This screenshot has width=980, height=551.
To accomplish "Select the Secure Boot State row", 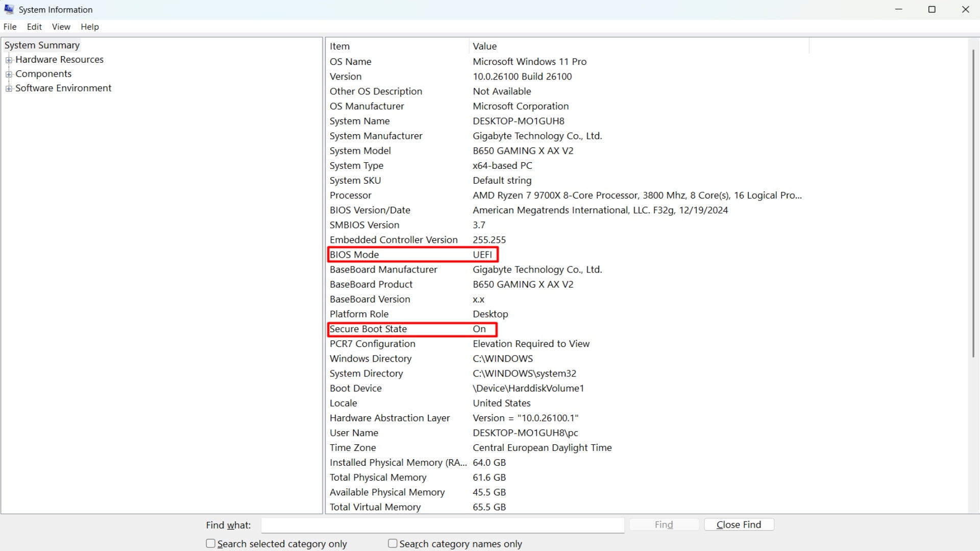I will coord(368,329).
